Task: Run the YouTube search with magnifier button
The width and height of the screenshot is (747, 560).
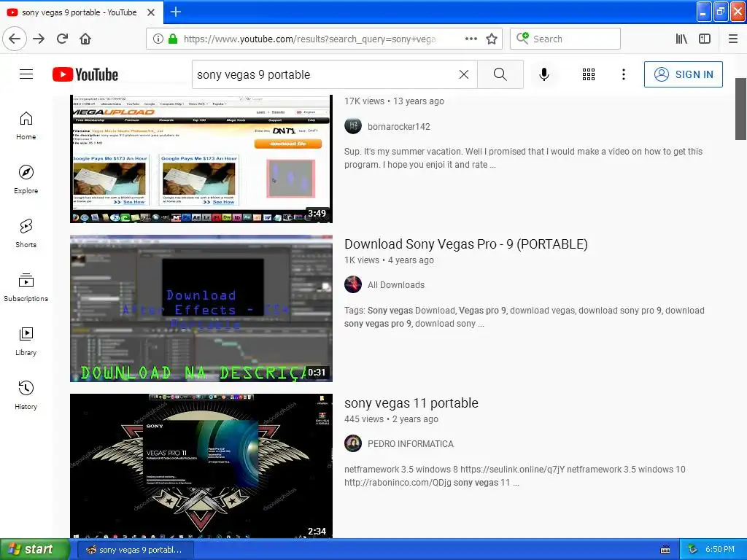Action: click(x=500, y=75)
